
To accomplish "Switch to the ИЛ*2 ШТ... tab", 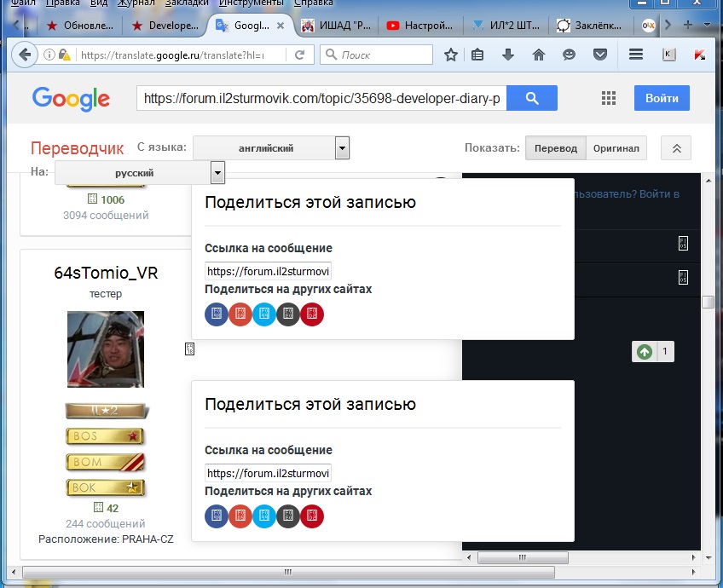I will [x=506, y=26].
